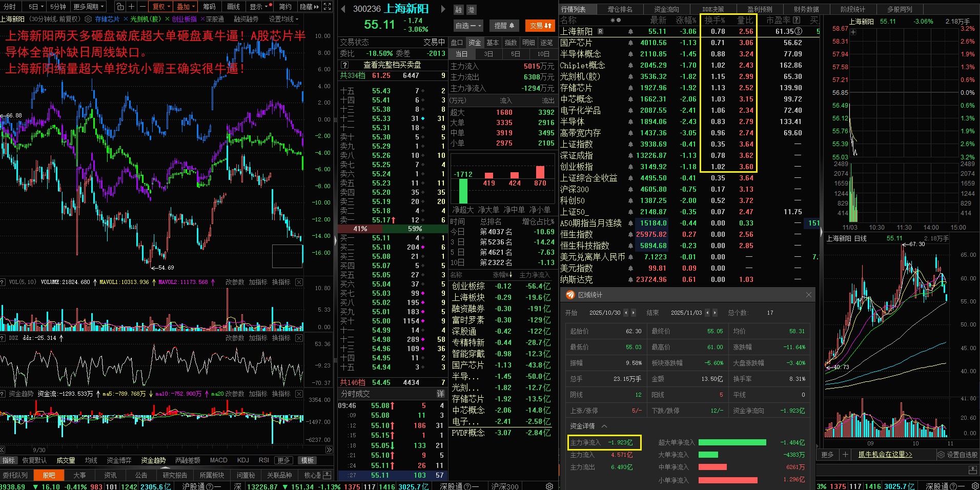Open the 更多周期 dropdown
This screenshot has width=980, height=490.
89,7
